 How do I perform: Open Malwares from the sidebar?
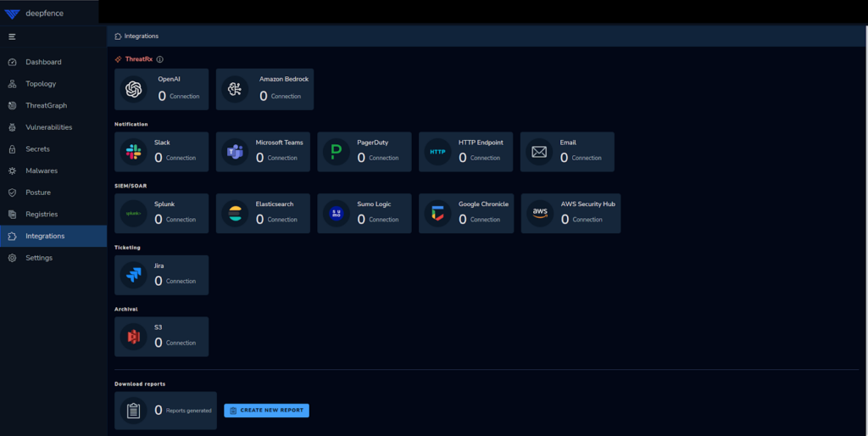click(x=53, y=170)
